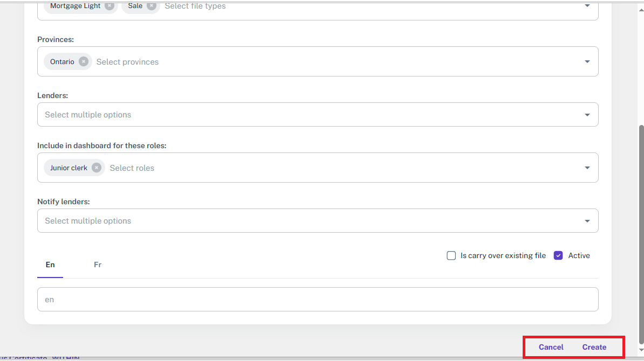Remove the Mortgage Light chip
This screenshot has width=644, height=361.
tap(109, 6)
